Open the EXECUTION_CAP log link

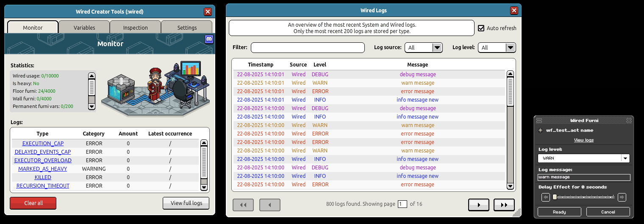43,144
